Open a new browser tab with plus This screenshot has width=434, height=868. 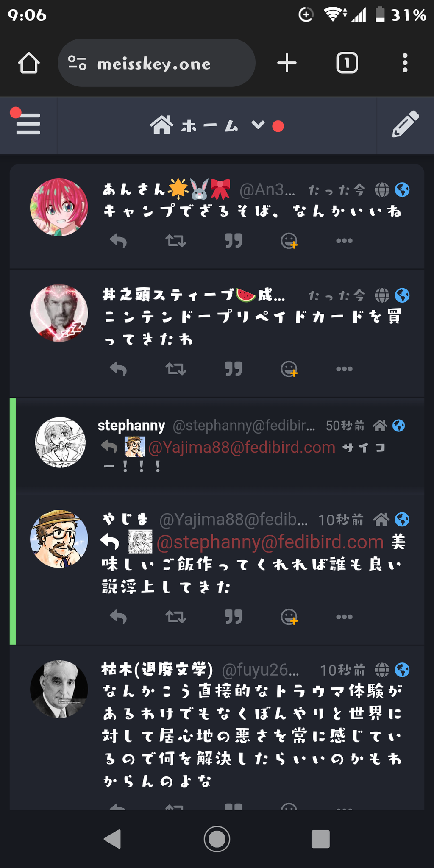coord(287,63)
